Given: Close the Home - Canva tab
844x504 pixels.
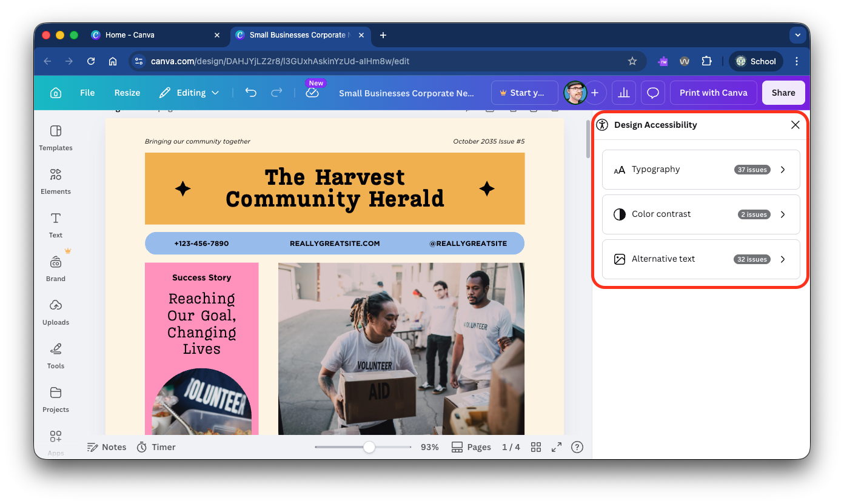Looking at the screenshot, I should 217,35.
